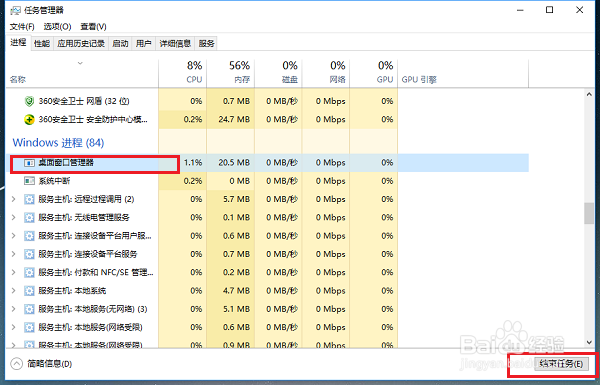The height and width of the screenshot is (385, 600).
Task: Click the sort chevron above the 名称 column
Action: (80, 63)
